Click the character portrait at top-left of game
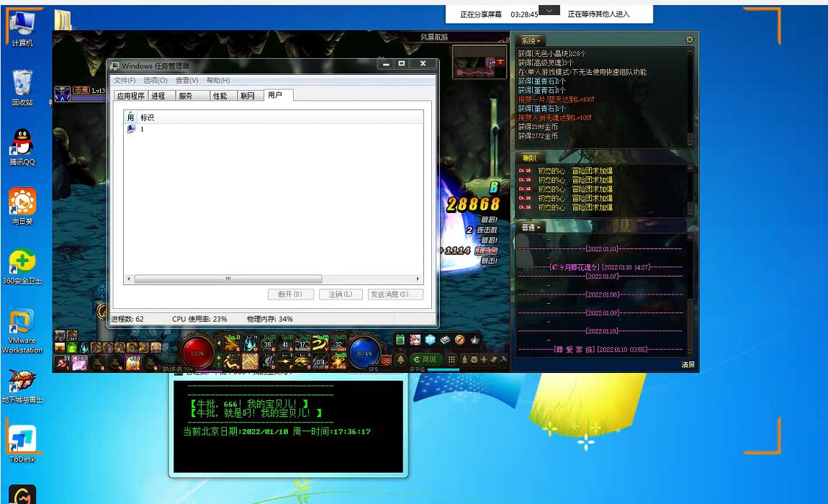Screen dimensions: 828x504 click(x=63, y=94)
